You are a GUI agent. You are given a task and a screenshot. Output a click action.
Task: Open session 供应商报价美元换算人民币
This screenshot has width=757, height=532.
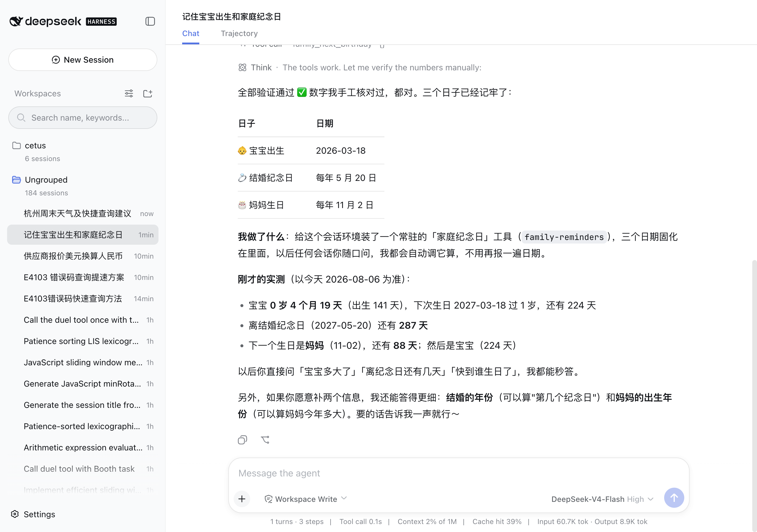[83, 256]
